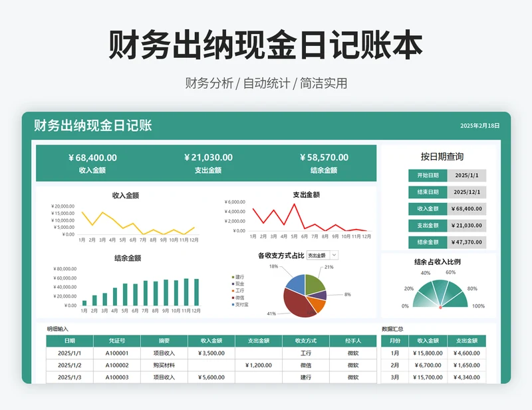Click the 明细输入 section label
Screen dimensions: 532x410
(58, 329)
